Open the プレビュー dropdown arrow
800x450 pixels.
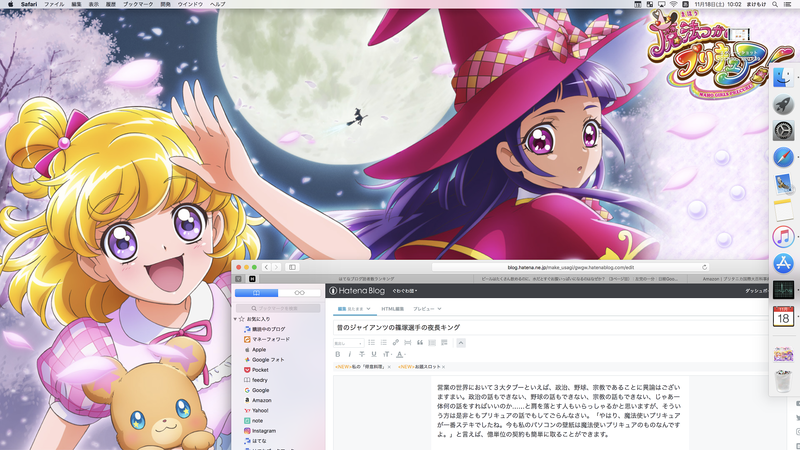coord(439,309)
